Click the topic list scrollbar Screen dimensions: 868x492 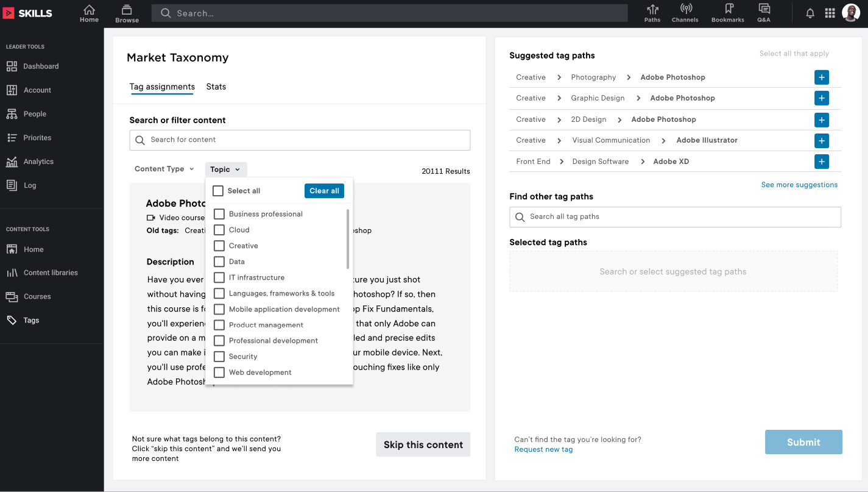(x=348, y=239)
